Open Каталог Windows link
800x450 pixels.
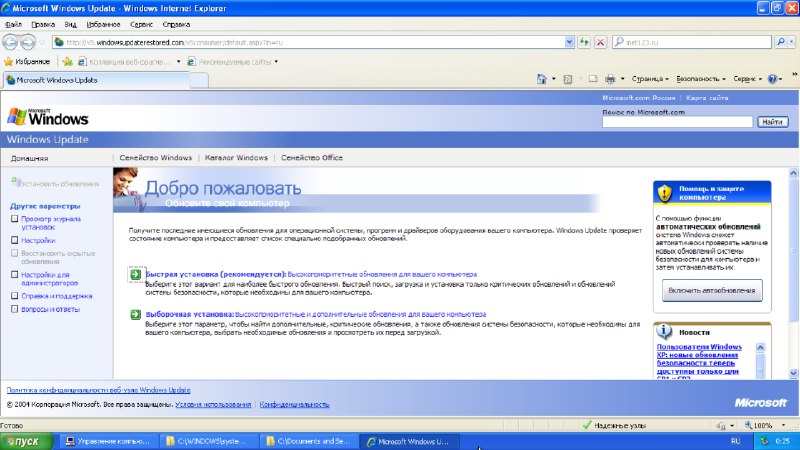click(x=236, y=158)
